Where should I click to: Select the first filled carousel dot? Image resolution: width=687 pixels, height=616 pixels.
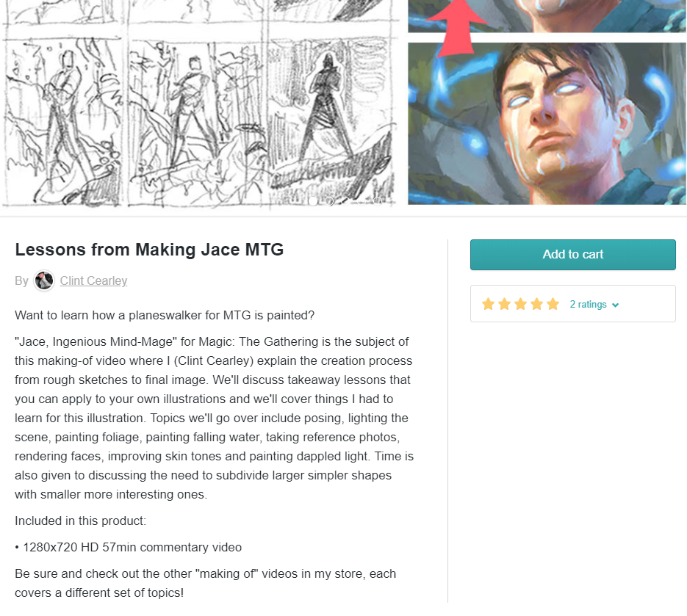point(313,201)
